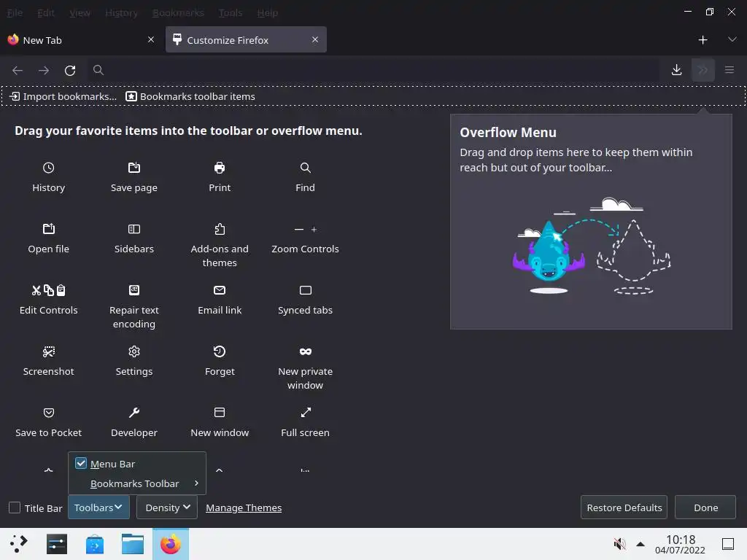Select the New window item

[x=219, y=422]
